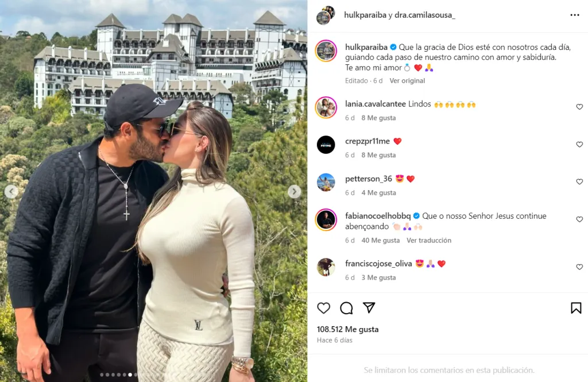The width and height of the screenshot is (588, 382).
Task: Open dra.camilasousa_ profile from header
Action: pyautogui.click(x=425, y=15)
